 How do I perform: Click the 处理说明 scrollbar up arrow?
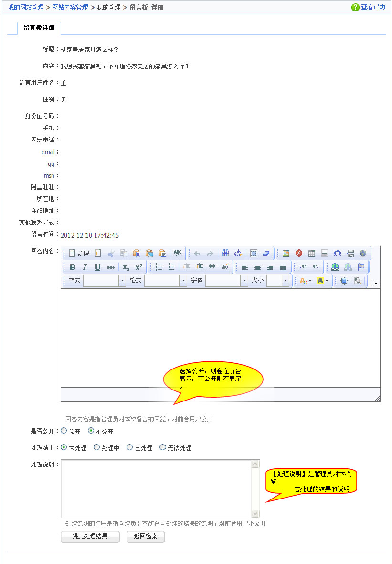[x=255, y=464]
